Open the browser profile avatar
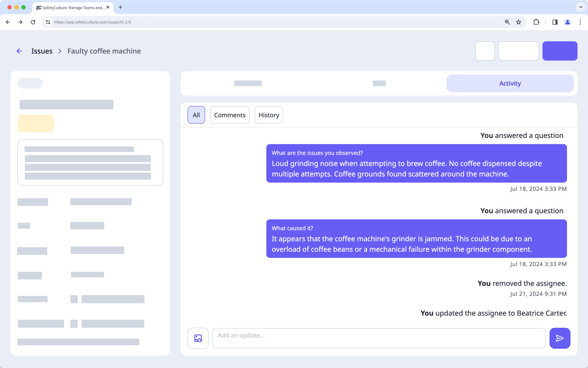The width and height of the screenshot is (588, 368). pyautogui.click(x=568, y=22)
